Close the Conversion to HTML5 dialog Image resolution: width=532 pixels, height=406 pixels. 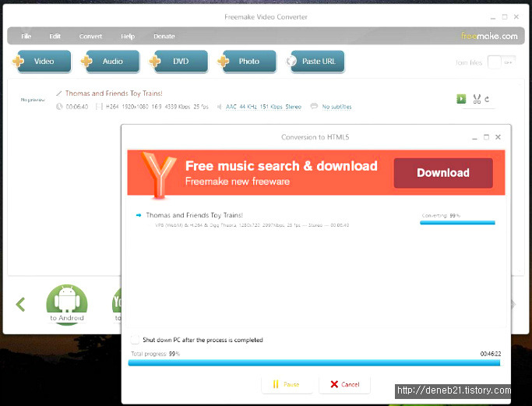[498, 137]
